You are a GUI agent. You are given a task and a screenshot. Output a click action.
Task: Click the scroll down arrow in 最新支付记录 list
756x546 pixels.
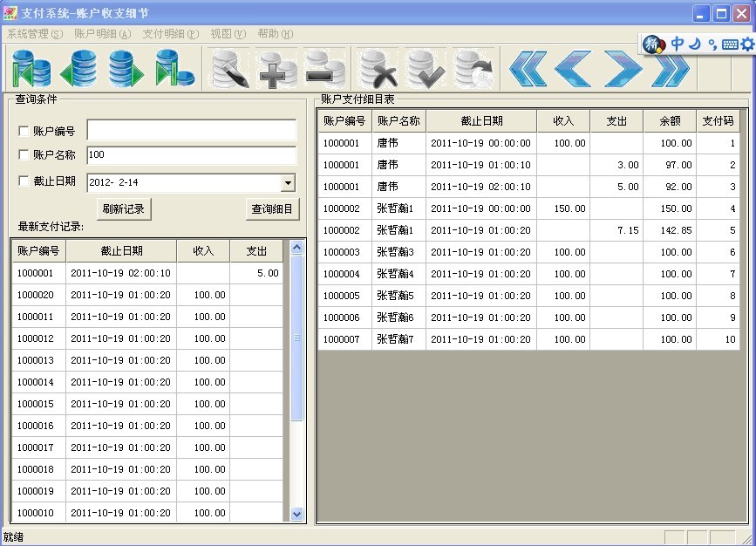click(x=296, y=515)
